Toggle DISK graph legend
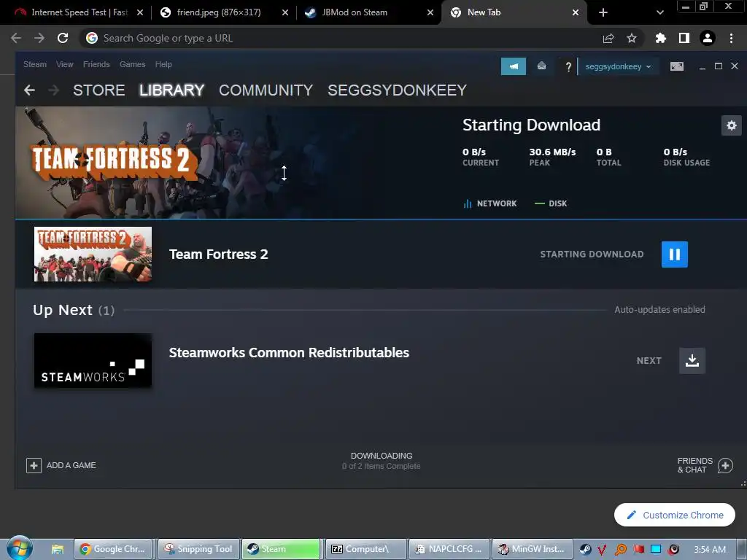 click(x=551, y=203)
